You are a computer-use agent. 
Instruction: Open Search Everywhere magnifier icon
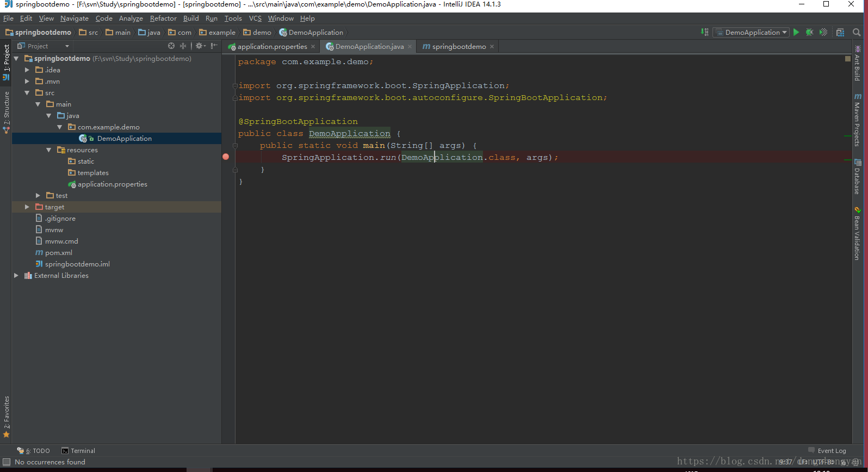pyautogui.click(x=857, y=32)
